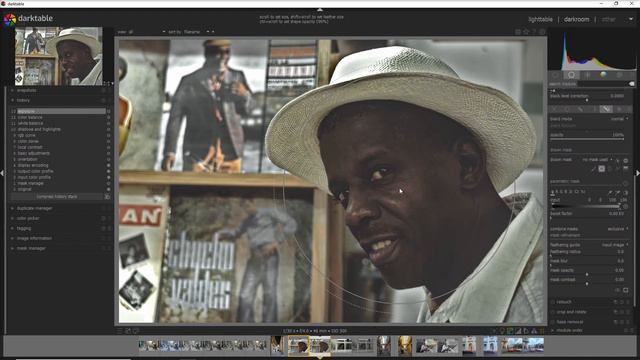Collapse the left panel with side arrow
The height and width of the screenshot is (360, 640).
tap(2, 173)
